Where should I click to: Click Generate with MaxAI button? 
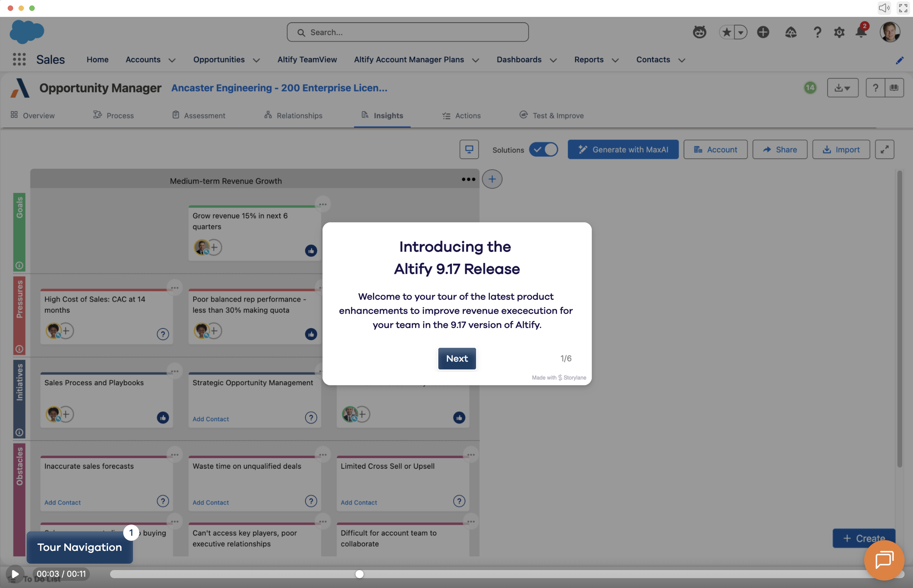click(x=623, y=149)
